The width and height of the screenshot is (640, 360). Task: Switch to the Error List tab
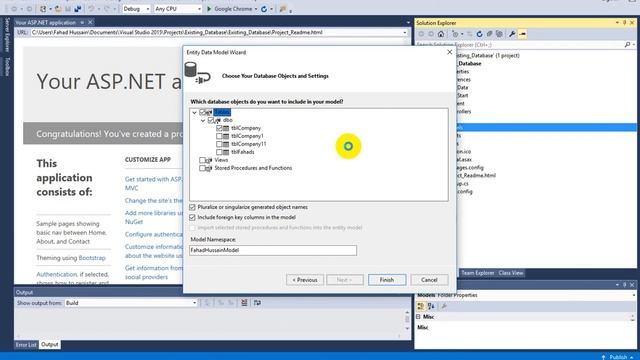pos(26,345)
